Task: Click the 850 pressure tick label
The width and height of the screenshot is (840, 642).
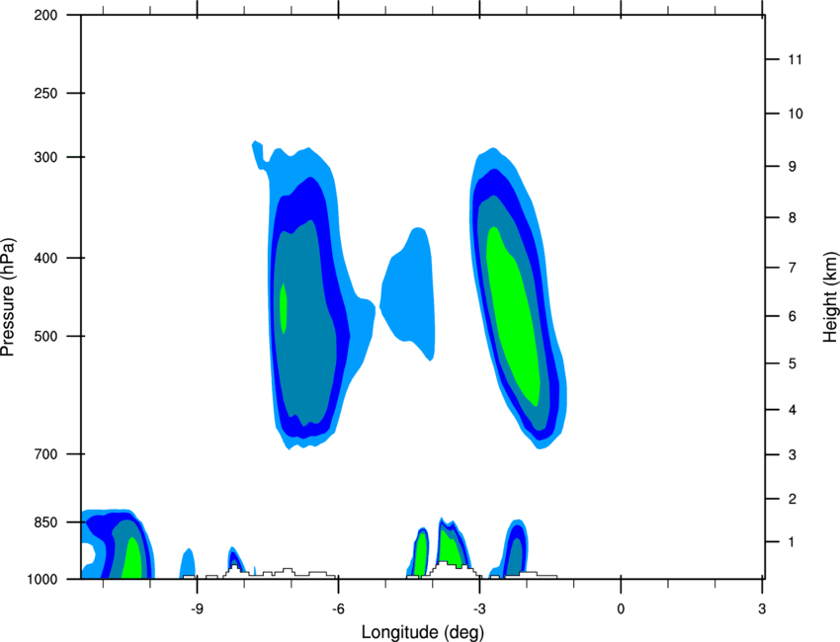Action: pos(45,522)
